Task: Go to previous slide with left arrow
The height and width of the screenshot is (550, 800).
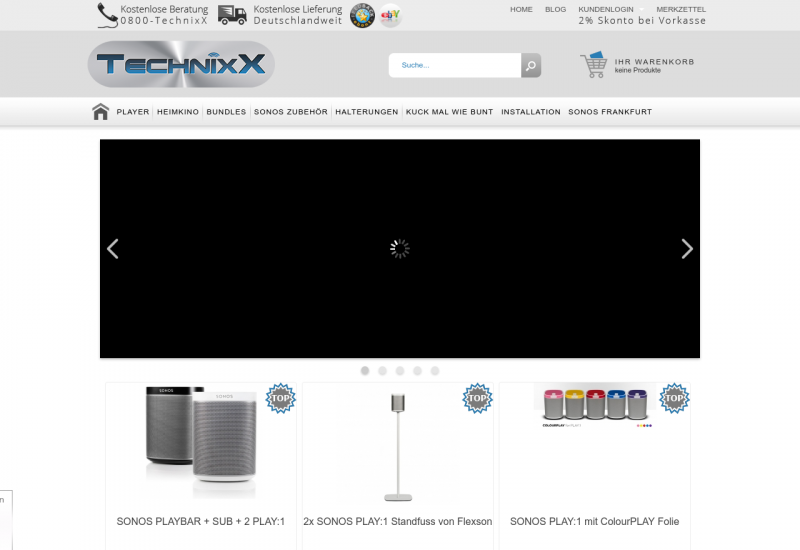Action: tap(113, 249)
